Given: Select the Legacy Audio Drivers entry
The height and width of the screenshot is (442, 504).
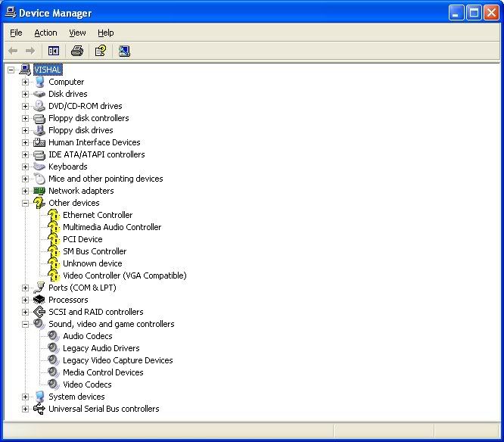Looking at the screenshot, I should 101,348.
